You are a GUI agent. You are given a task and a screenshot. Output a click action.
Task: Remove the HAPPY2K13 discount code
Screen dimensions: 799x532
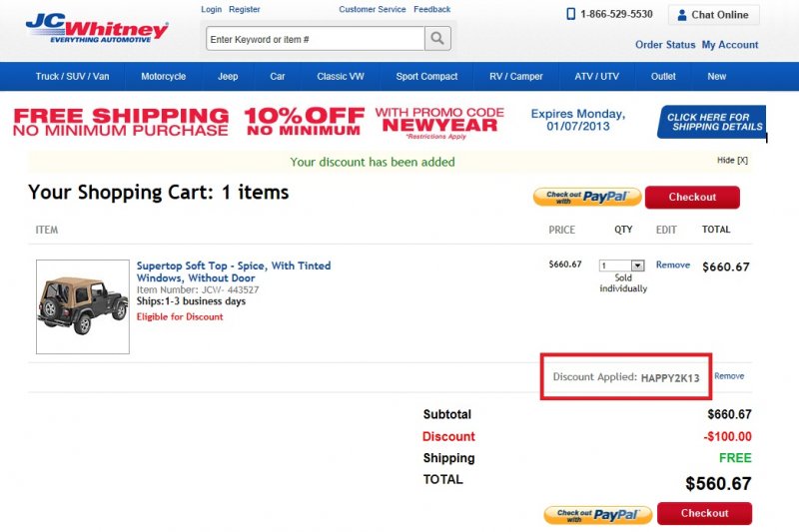pos(729,376)
